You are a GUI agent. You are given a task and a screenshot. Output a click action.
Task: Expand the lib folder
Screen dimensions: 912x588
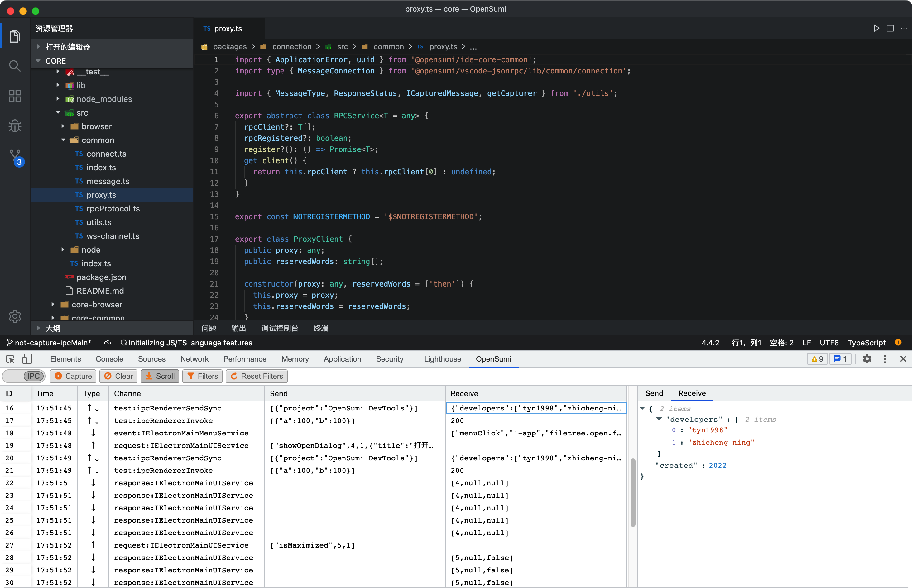click(58, 85)
